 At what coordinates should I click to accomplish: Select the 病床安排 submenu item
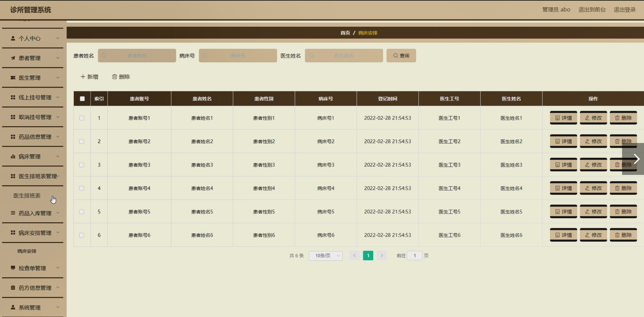tap(27, 251)
